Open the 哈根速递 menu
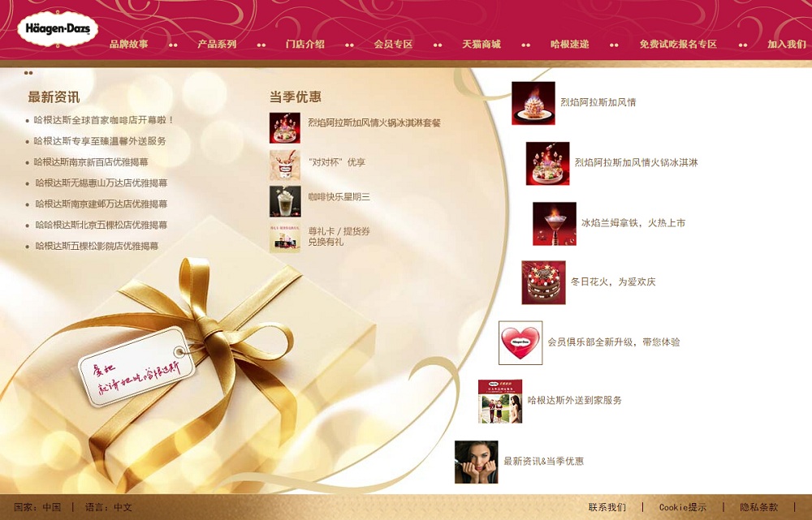This screenshot has width=812, height=520. pyautogui.click(x=570, y=44)
